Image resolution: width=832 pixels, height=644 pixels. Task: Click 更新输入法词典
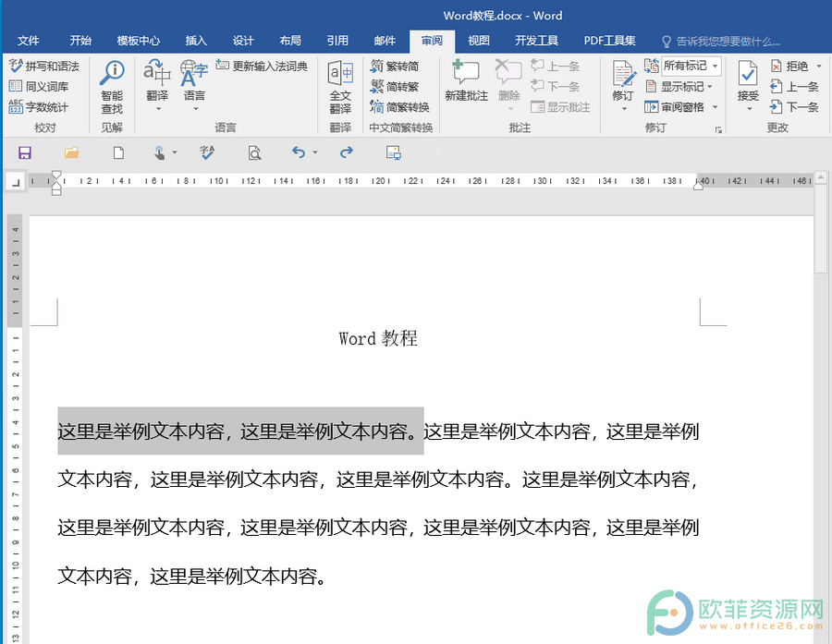click(x=263, y=67)
